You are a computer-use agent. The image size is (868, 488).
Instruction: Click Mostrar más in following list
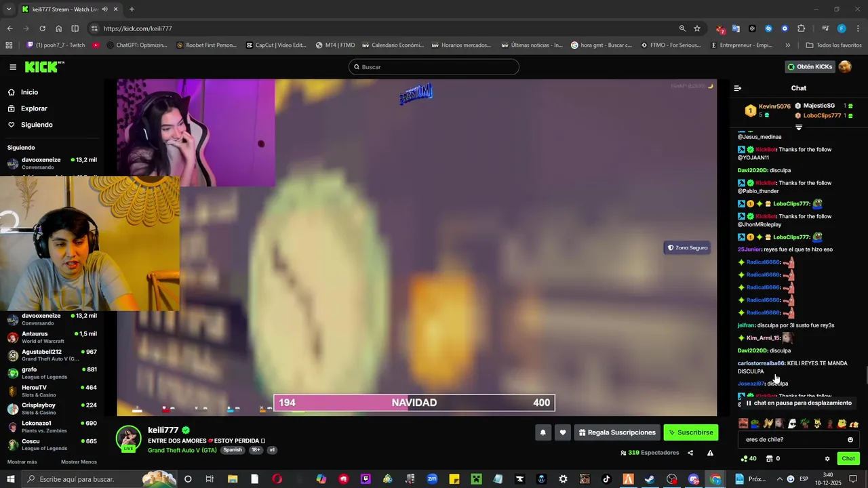click(22, 462)
